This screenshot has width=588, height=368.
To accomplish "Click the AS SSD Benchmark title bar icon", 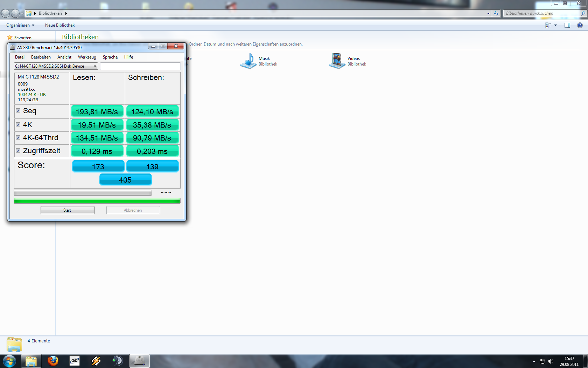I will coord(13,47).
